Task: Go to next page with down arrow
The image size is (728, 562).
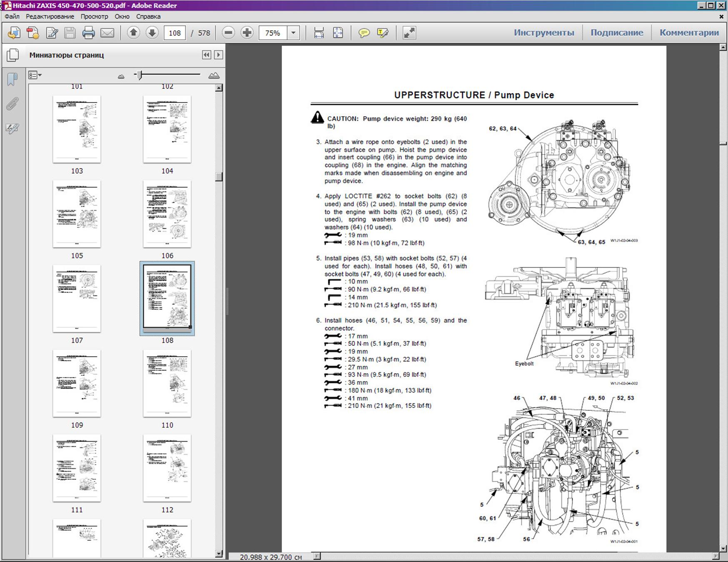Action: tap(152, 32)
